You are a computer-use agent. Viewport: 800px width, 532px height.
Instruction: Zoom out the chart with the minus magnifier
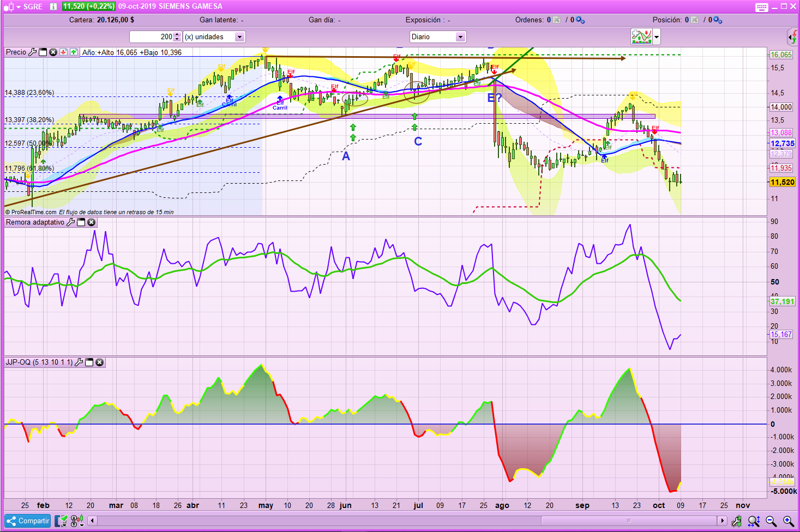click(x=771, y=521)
